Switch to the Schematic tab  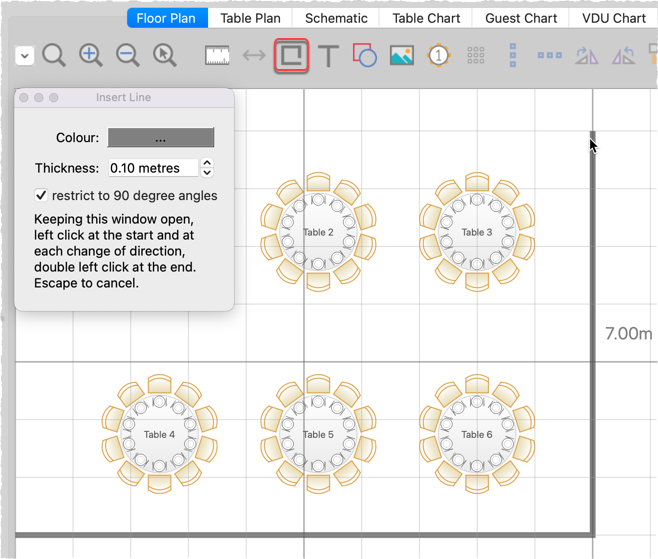click(x=336, y=18)
